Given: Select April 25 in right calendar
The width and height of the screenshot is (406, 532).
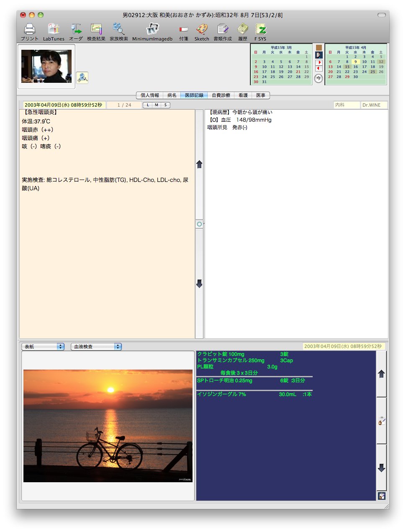Looking at the screenshot, I should click(373, 72).
